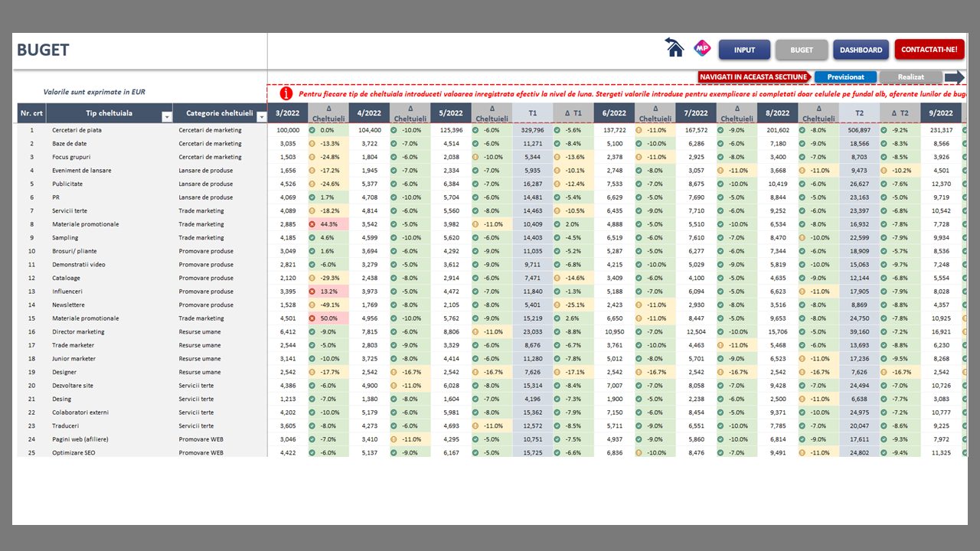Open the Categorie cheltuieli filter dropdown
Screen dimensions: 980x551
click(x=261, y=116)
